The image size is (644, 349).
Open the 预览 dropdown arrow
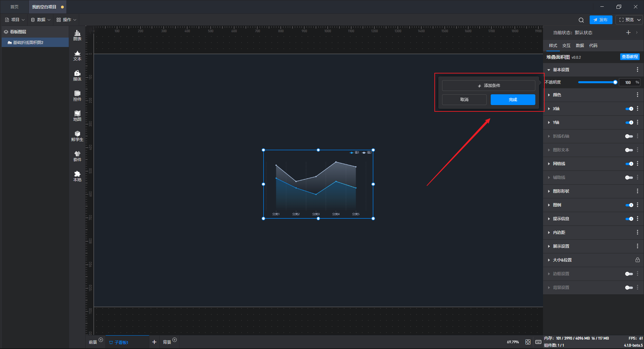click(x=639, y=20)
